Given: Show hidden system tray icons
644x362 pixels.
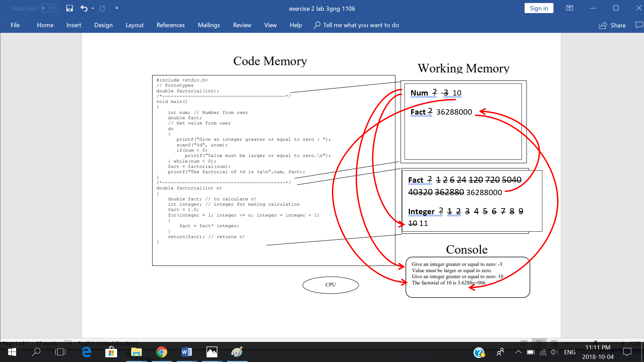Looking at the screenshot, I should coord(518,352).
